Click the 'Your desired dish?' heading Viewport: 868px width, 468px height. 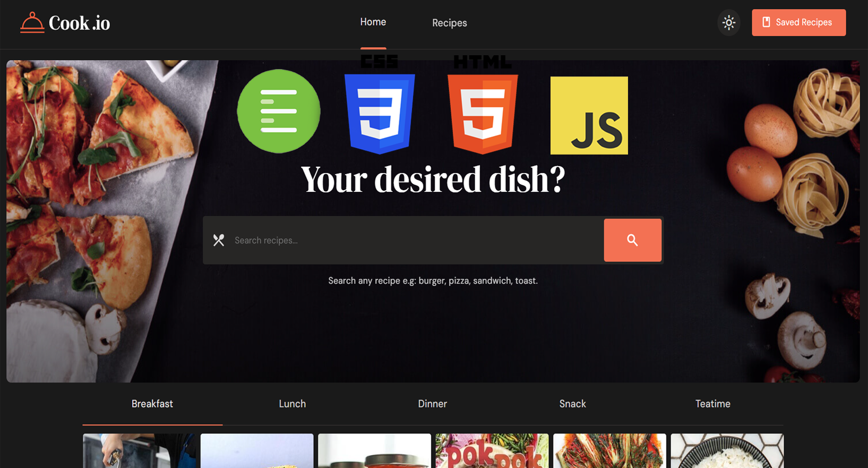coord(433,180)
